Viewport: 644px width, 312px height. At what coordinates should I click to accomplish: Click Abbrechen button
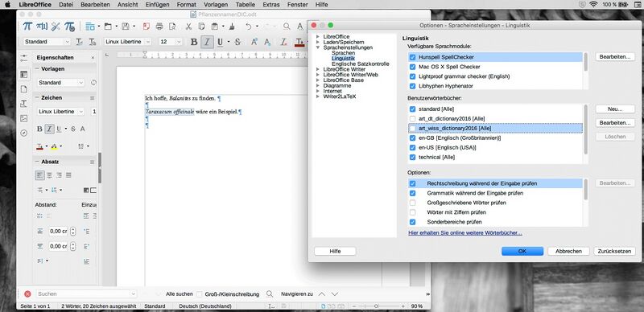click(568, 251)
